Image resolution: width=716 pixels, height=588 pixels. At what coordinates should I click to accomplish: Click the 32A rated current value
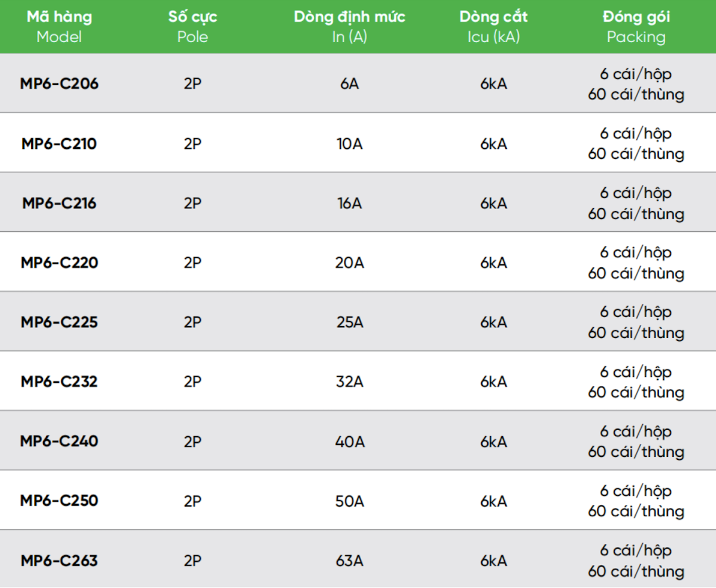tap(349, 381)
